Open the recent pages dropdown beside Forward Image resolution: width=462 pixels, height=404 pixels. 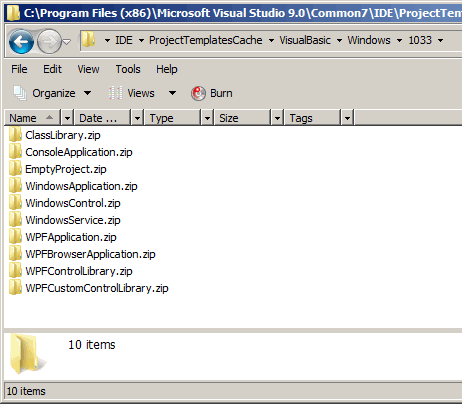click(x=67, y=42)
